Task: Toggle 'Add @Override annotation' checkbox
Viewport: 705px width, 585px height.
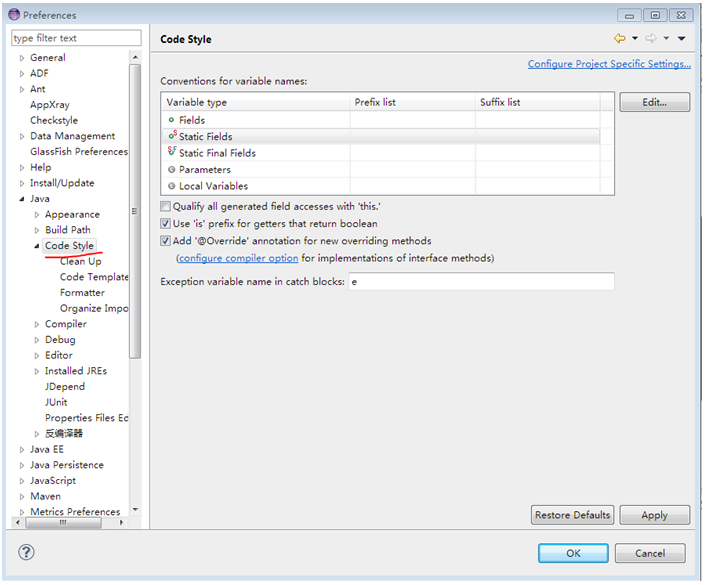Action: pyautogui.click(x=165, y=241)
